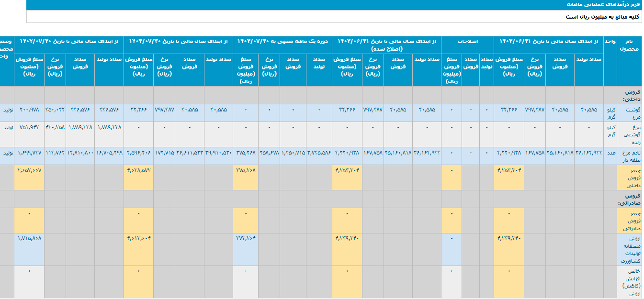Click the one-month fair value cell 373,264
Screen dimensions: 644x299
point(246,238)
